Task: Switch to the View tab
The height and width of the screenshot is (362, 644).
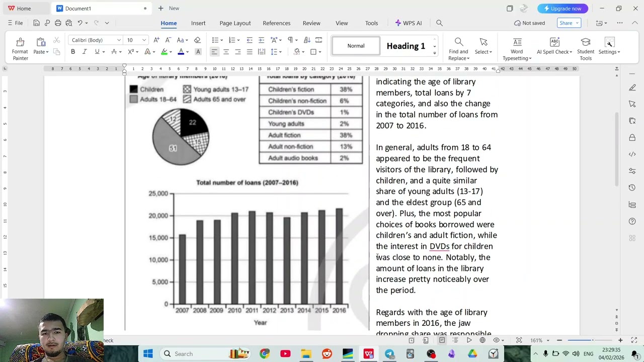Action: 342,23
